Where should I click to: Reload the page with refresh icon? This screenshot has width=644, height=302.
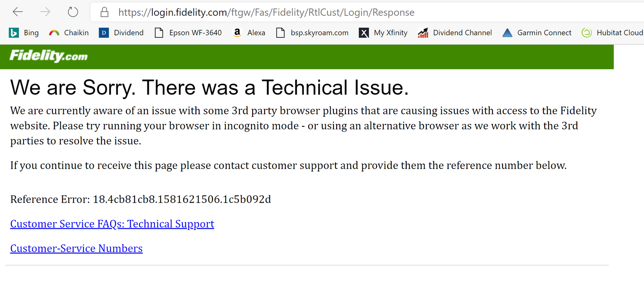73,12
